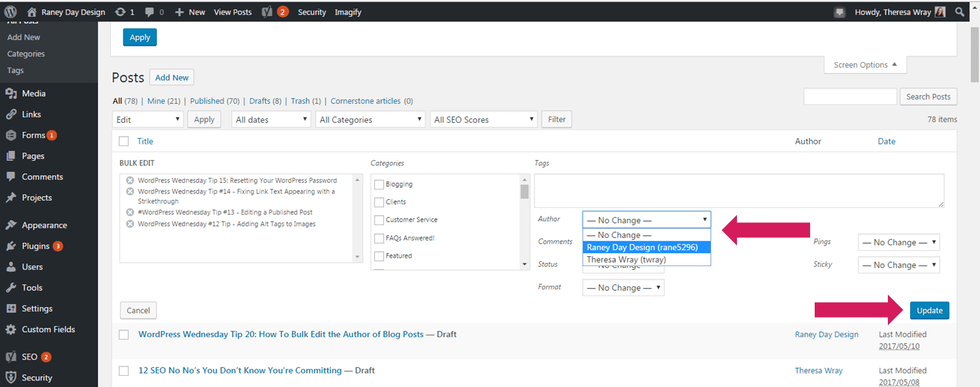Image resolution: width=980 pixels, height=387 pixels.
Task: Open the Edit bulk actions dropdown
Action: (148, 120)
